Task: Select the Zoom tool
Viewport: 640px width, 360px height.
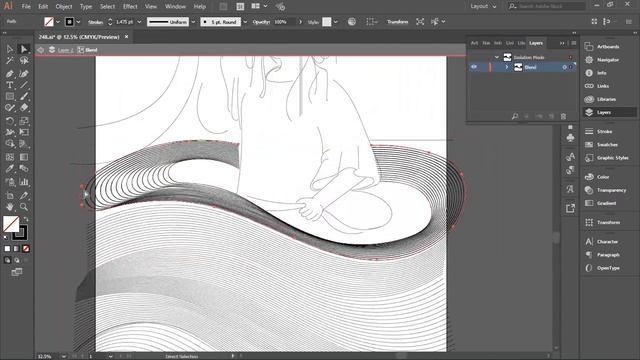Action: 24,207
